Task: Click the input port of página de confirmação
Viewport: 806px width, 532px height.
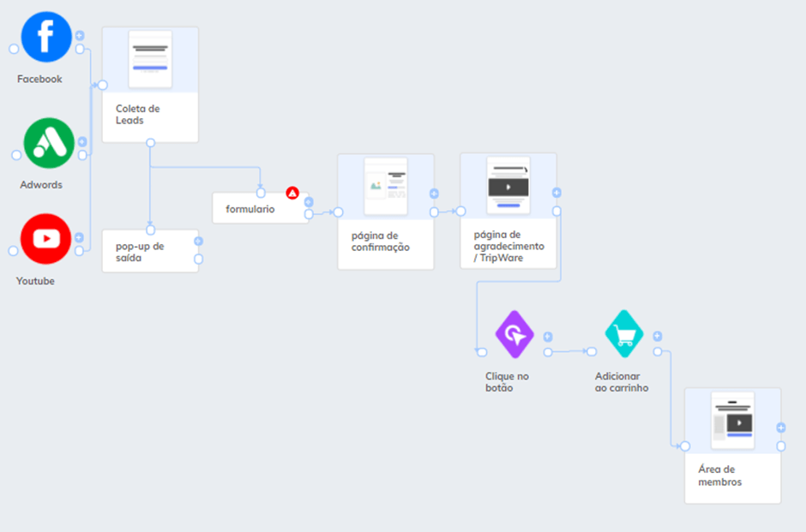Action: click(338, 212)
